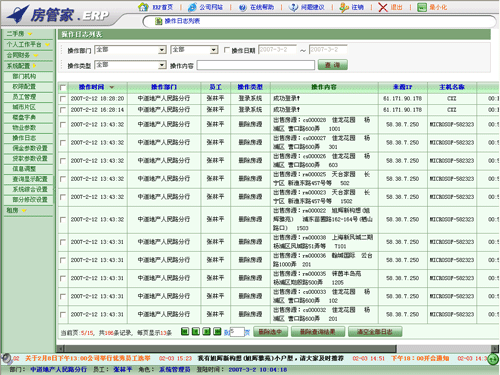Open the ERP home page icon
The image size is (500, 375).
pyautogui.click(x=143, y=7)
